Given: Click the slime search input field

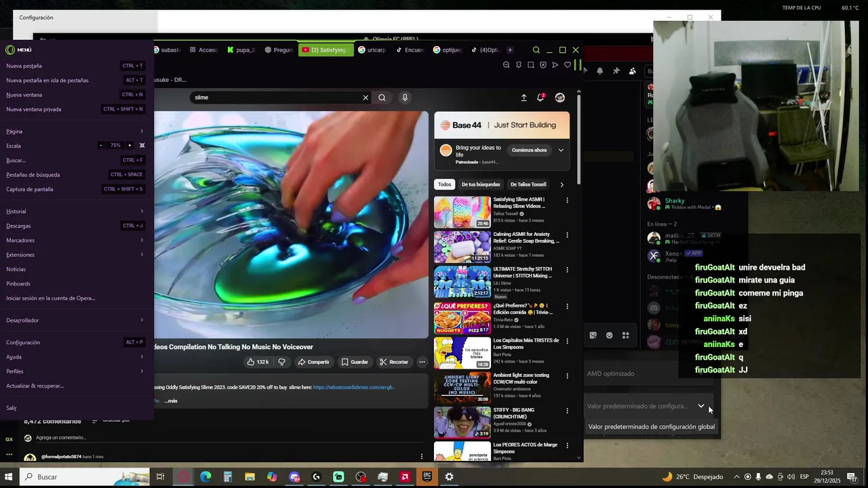Looking at the screenshot, I should (277, 98).
